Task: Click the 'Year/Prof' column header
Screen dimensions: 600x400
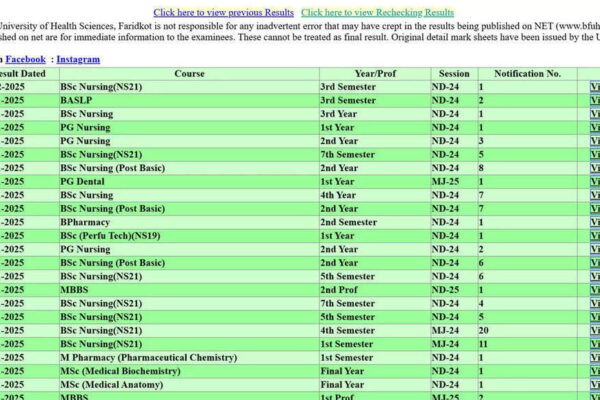Action: (x=375, y=73)
